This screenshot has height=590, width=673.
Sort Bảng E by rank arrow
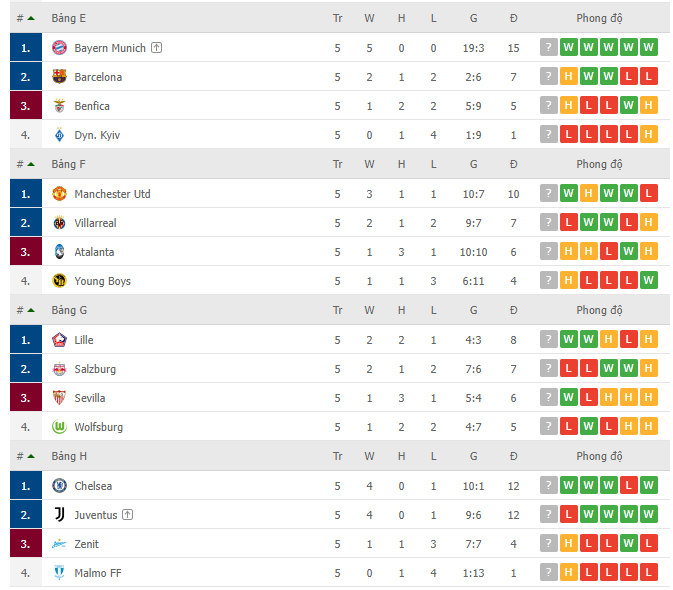pyautogui.click(x=31, y=18)
